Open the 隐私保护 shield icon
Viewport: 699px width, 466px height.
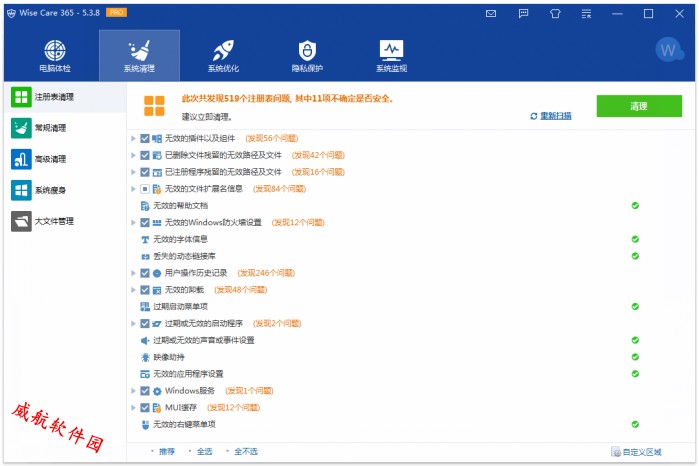pyautogui.click(x=307, y=50)
